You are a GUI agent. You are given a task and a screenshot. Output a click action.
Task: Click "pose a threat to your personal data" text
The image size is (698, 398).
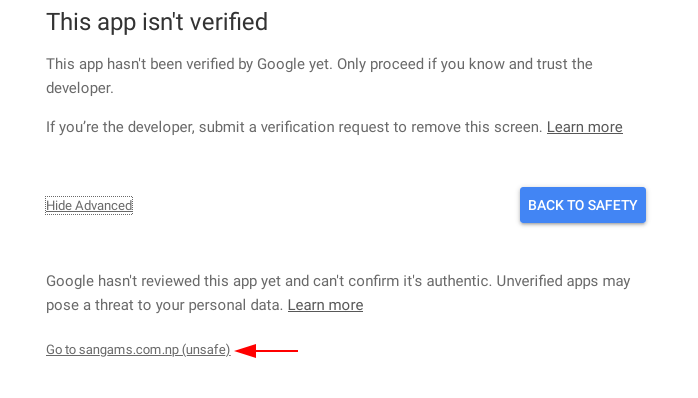pyautogui.click(x=165, y=305)
